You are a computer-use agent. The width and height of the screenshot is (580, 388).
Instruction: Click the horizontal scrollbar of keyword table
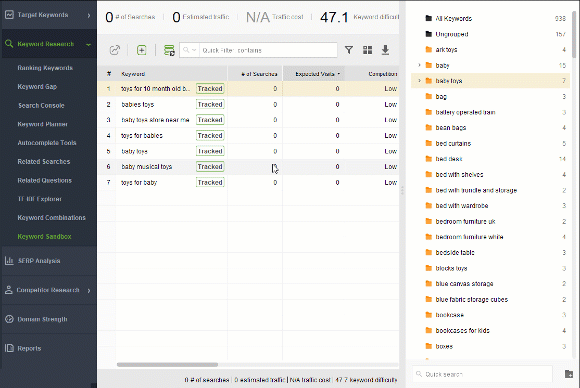pos(168,365)
